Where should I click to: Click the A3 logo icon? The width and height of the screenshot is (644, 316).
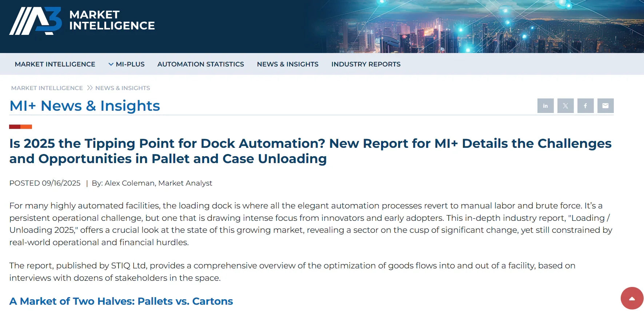pyautogui.click(x=35, y=21)
